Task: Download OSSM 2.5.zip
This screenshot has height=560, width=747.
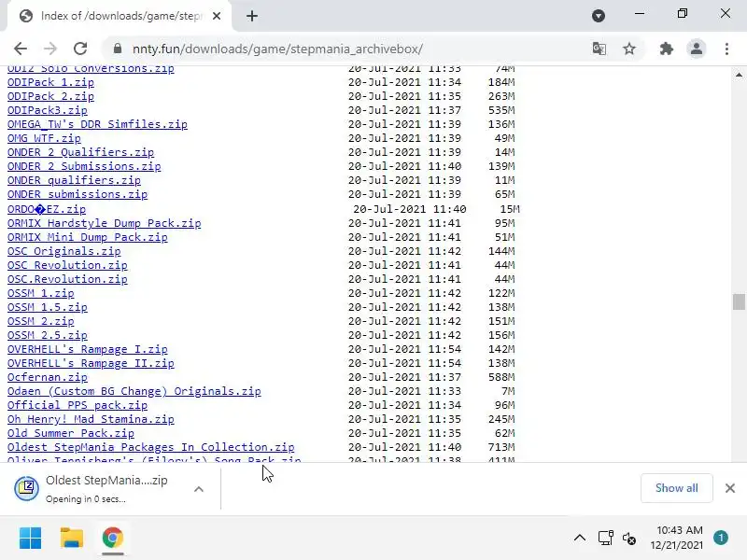Action: [48, 335]
